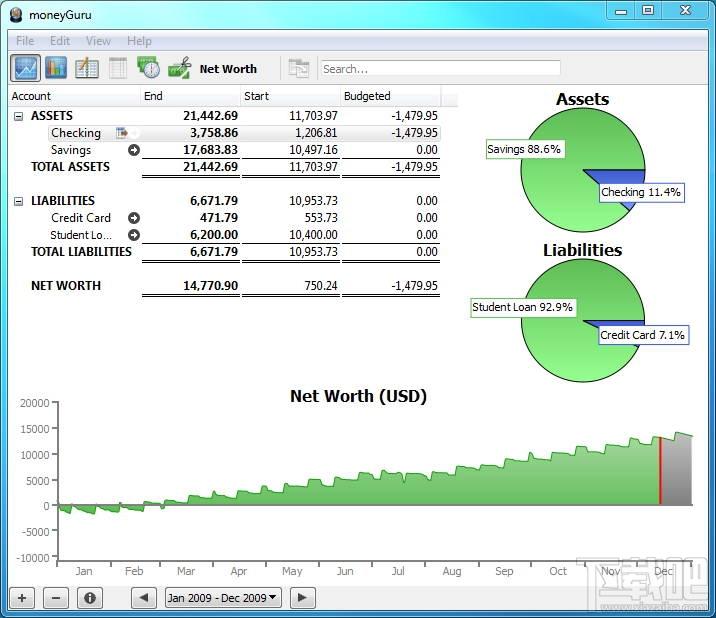Select the Checking account row
The height and width of the screenshot is (618, 716).
pyautogui.click(x=244, y=133)
